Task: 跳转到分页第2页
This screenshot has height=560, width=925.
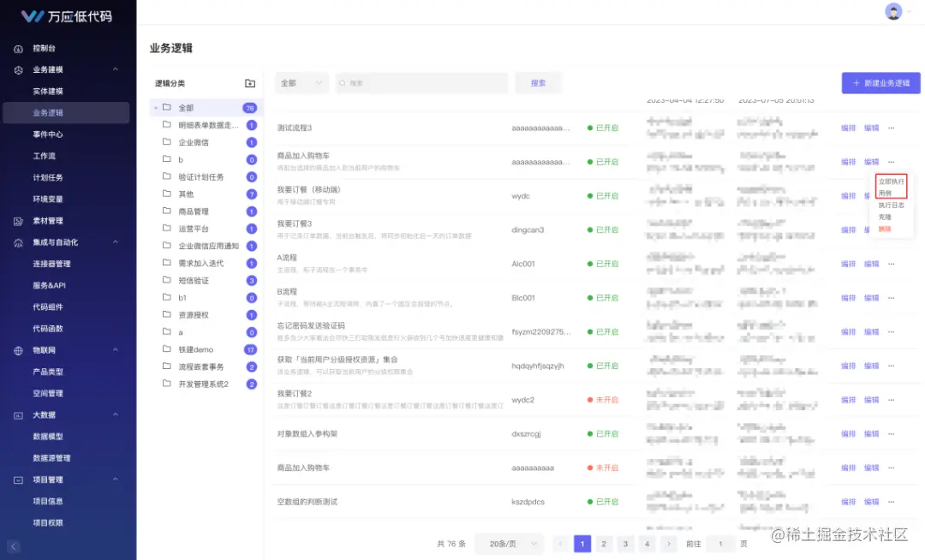Action: pos(604,544)
